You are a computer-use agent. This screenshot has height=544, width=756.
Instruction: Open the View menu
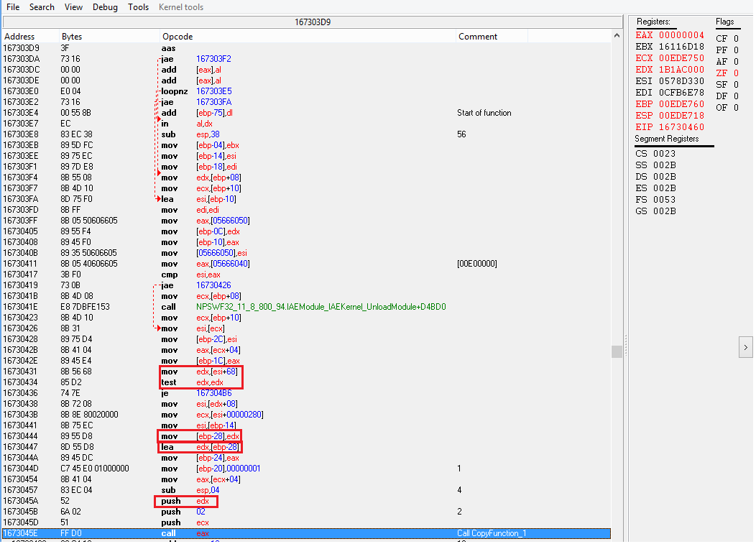pyautogui.click(x=73, y=7)
